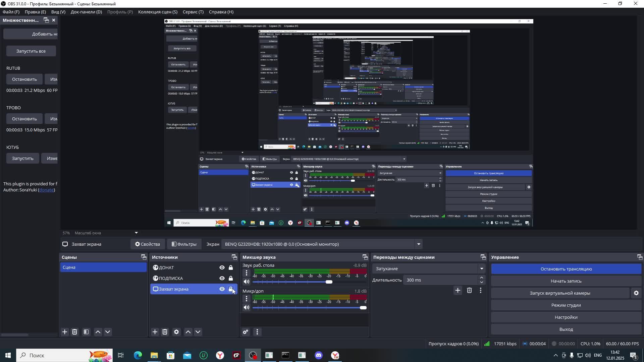Adjust Звук раб. стола volume slider

(x=329, y=282)
